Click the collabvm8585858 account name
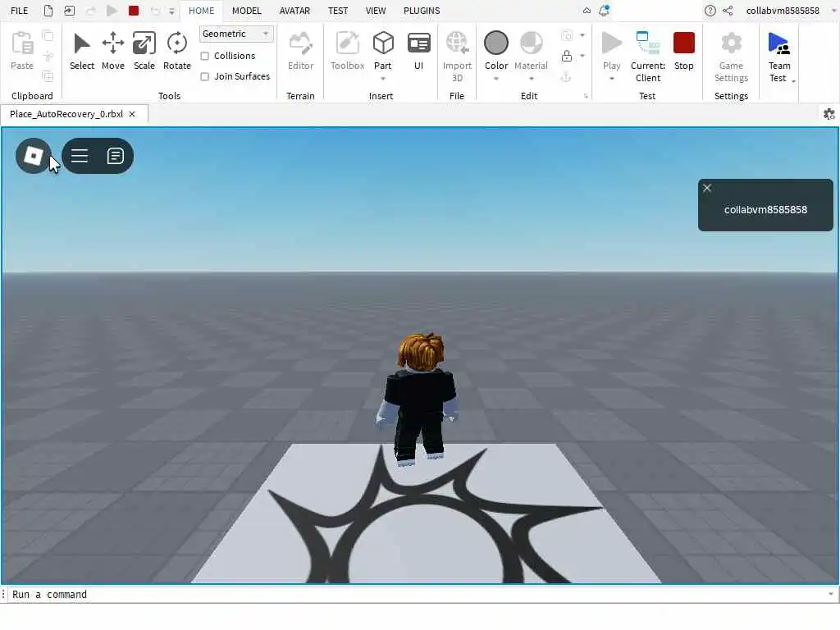 783,11
